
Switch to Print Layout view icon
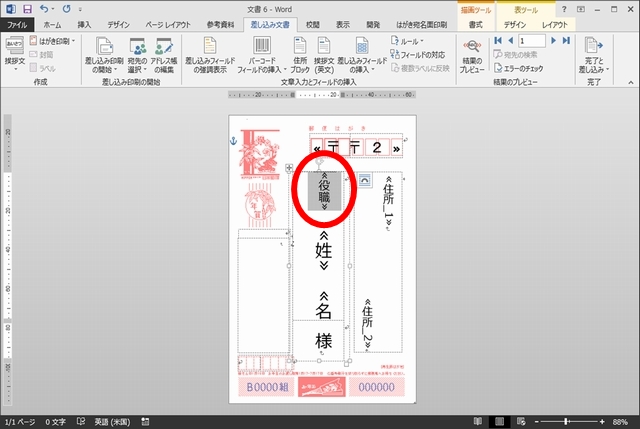click(499, 421)
